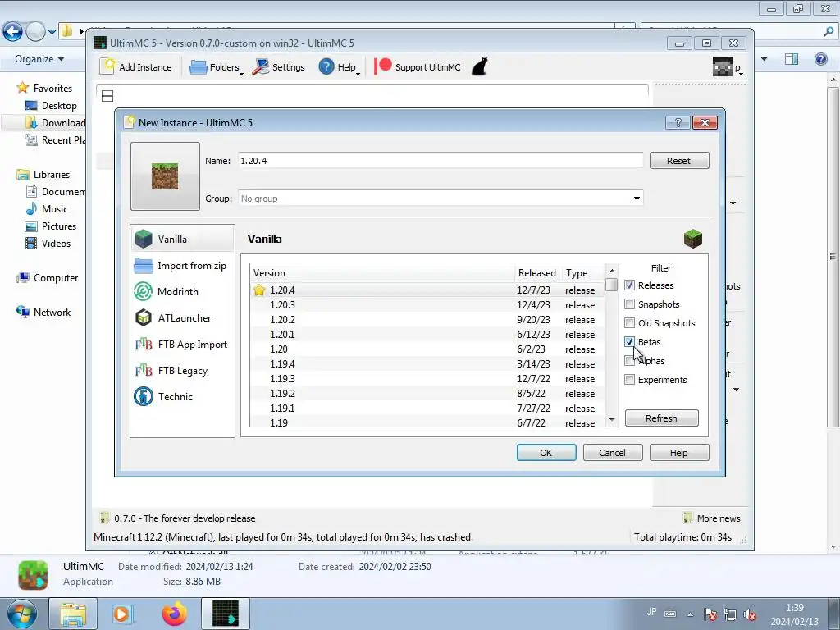The image size is (840, 630).
Task: Click the dialog Help button
Action: click(x=678, y=453)
